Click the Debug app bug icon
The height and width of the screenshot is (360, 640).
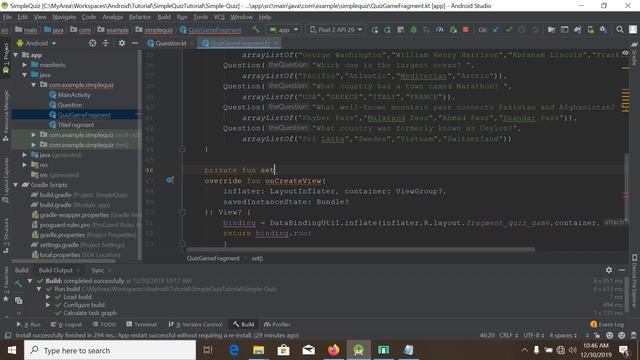[413, 29]
